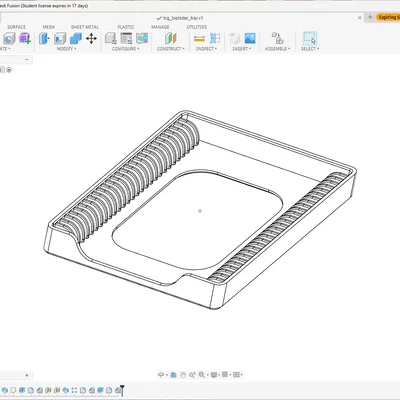The width and height of the screenshot is (400, 400).
Task: Click the gray solid icon left of Create Form
Action: point(9,39)
